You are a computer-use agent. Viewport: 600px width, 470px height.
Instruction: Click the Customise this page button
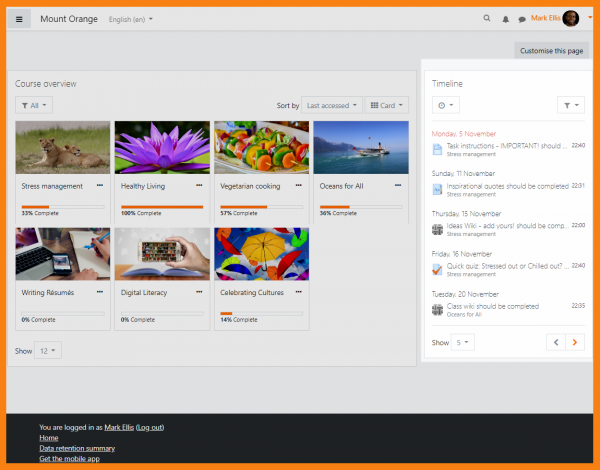(x=551, y=51)
